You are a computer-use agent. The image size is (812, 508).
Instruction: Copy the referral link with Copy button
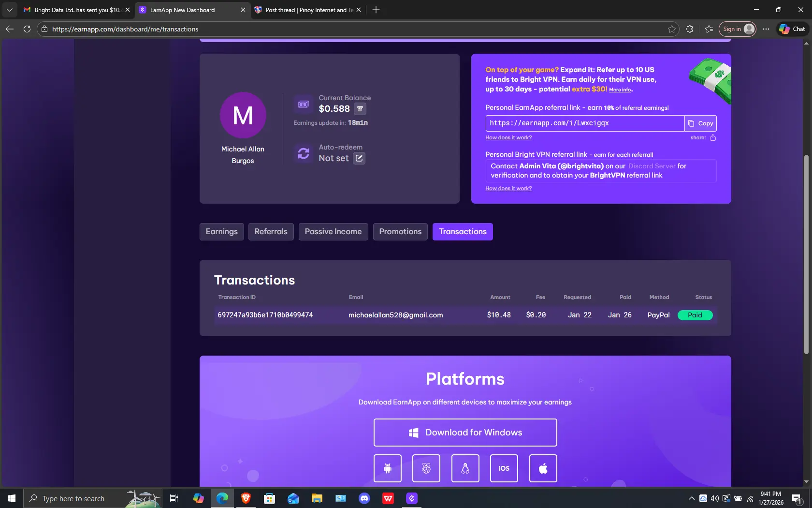click(701, 123)
